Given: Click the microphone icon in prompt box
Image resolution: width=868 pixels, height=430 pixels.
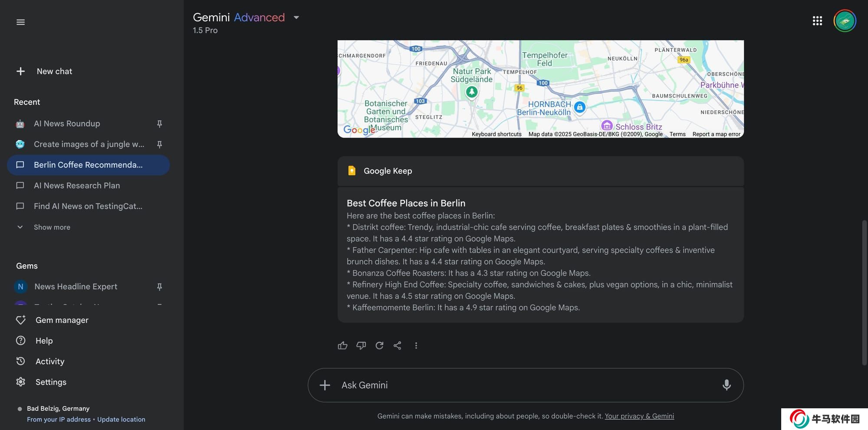Looking at the screenshot, I should (x=726, y=385).
